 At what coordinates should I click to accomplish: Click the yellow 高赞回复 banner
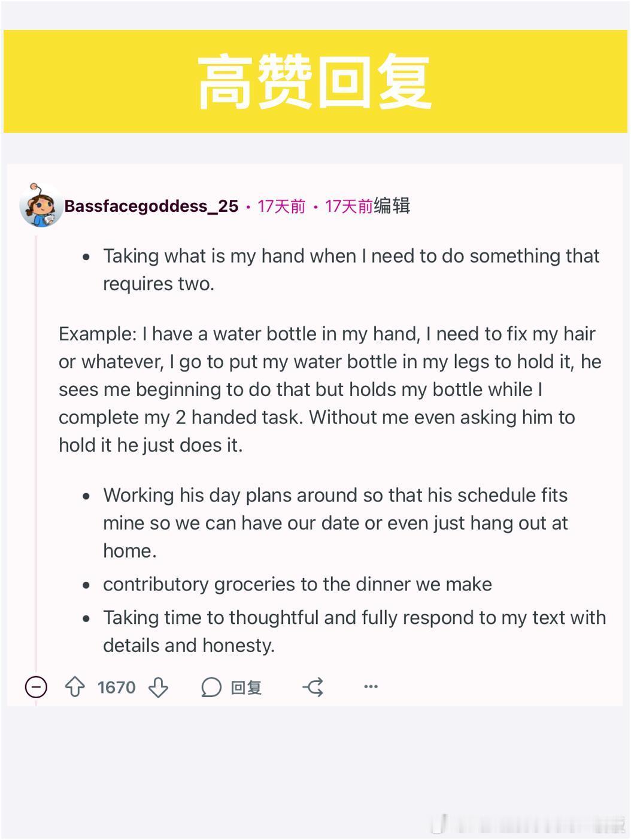(315, 81)
